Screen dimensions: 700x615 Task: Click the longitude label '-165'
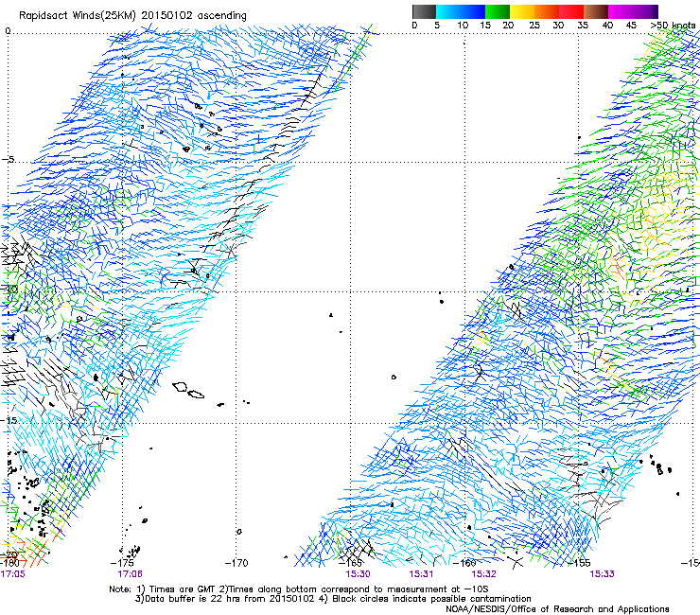coord(351,563)
